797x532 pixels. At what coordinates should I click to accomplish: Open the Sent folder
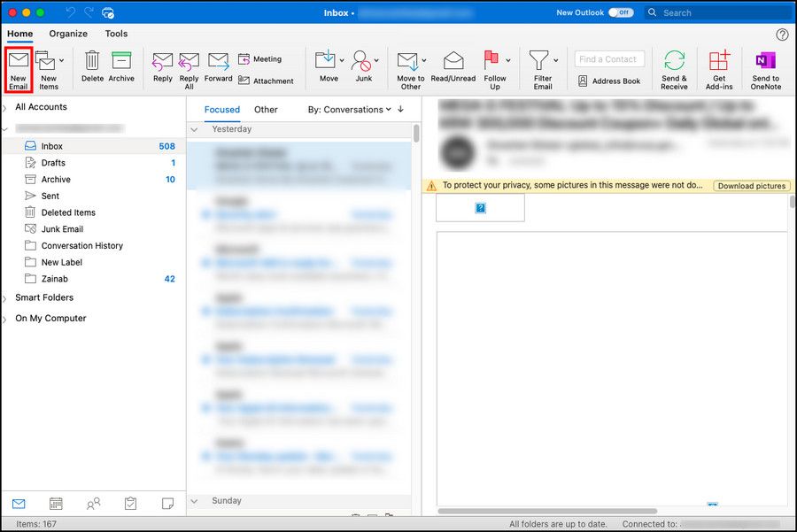click(x=94, y=196)
